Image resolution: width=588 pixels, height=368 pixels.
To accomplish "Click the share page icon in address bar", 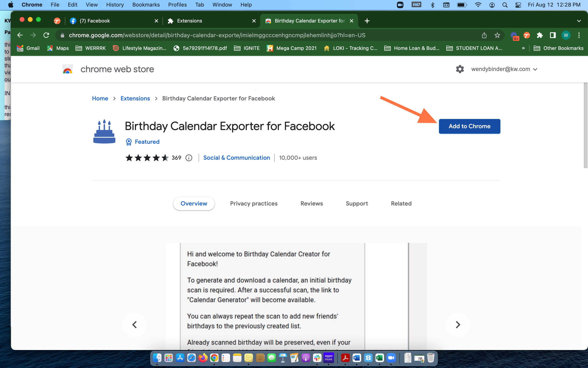I will coord(484,35).
